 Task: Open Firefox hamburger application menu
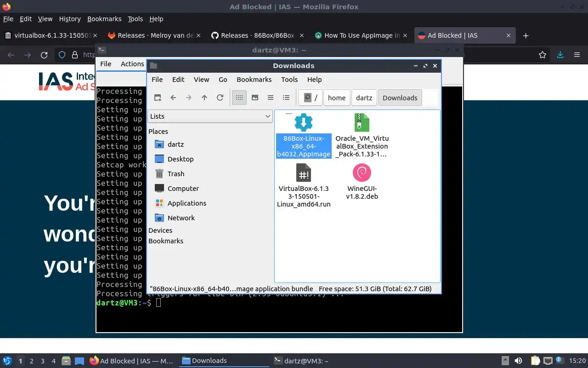577,55
